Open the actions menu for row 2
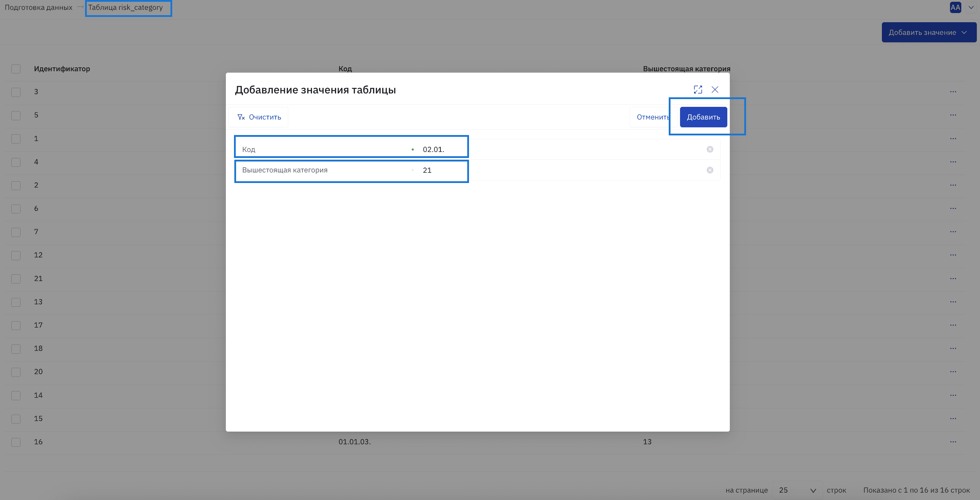 (x=953, y=185)
